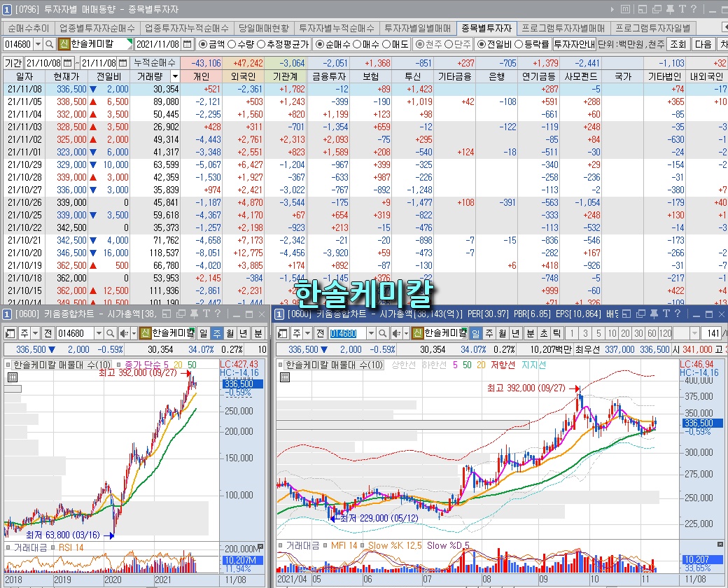Select the 추정평균가 radio button
This screenshot has width=728, height=588.
261,45
